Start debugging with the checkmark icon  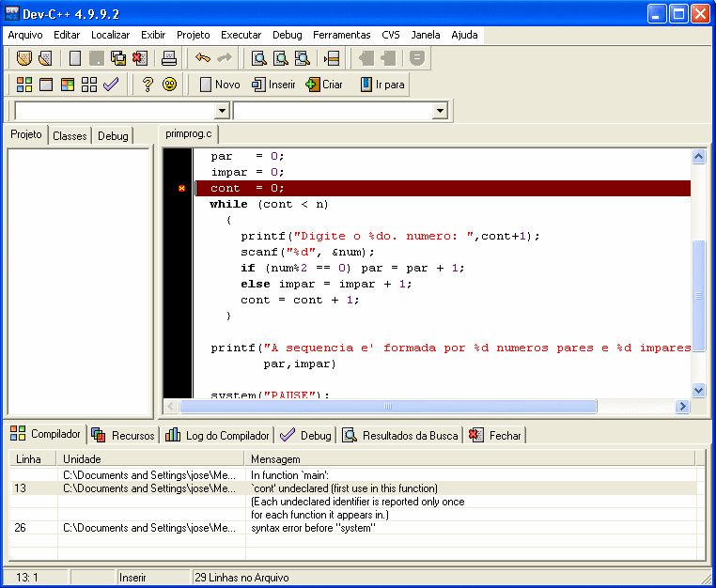coord(112,85)
